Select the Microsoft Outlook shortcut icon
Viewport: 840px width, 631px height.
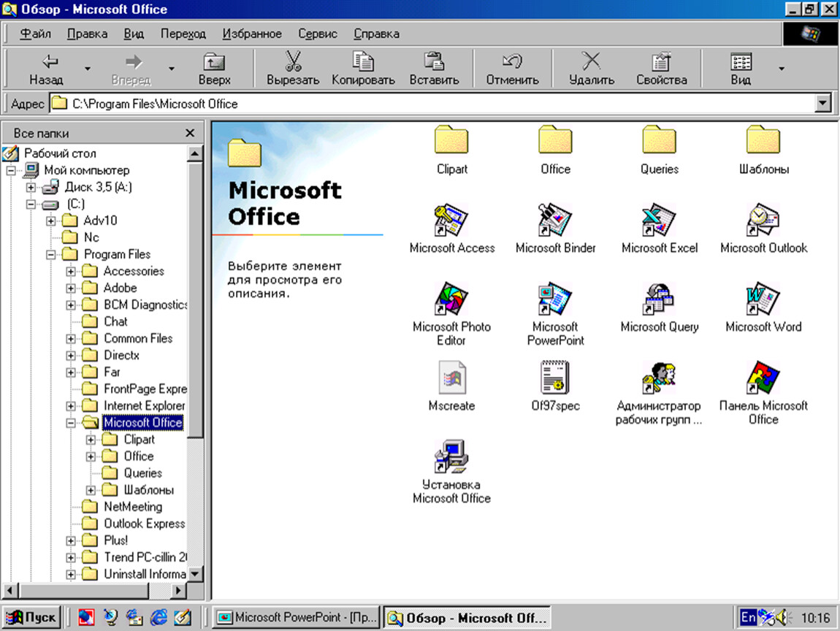pos(763,220)
